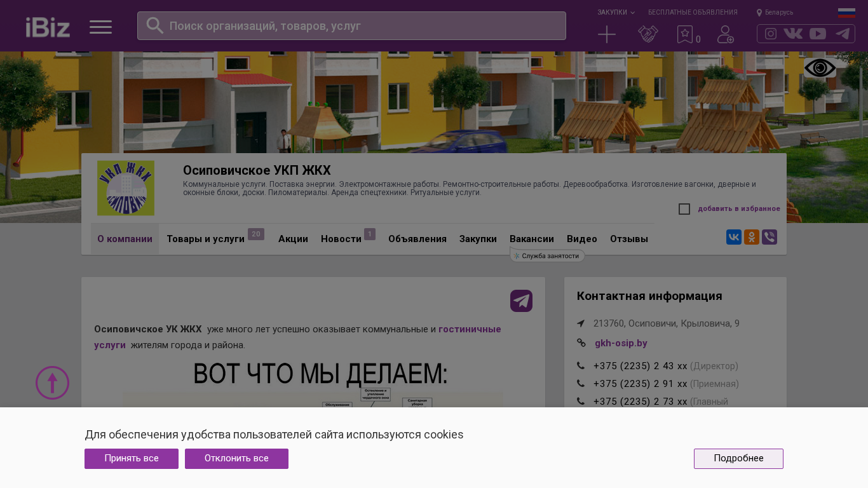Open the 'О компании' tab
This screenshot has width=868, height=488.
125,239
